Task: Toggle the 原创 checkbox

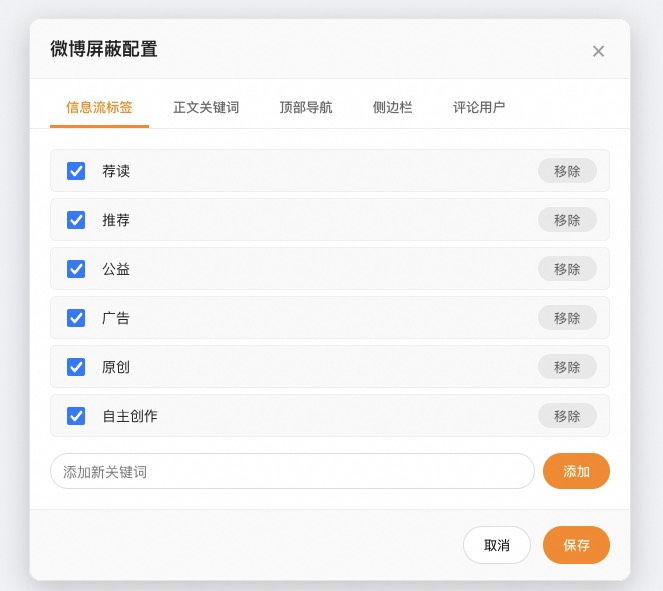Action: pos(76,367)
